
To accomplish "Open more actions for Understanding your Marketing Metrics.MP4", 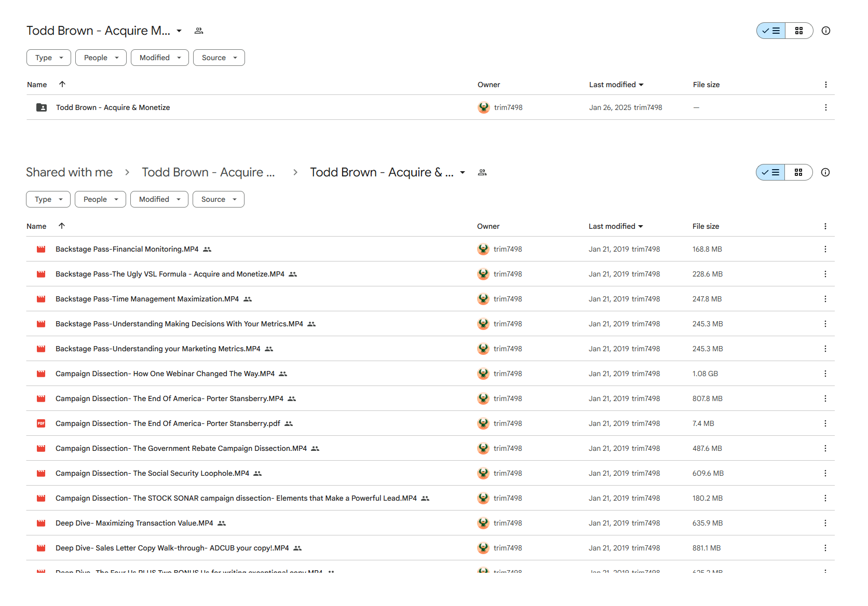I will pos(825,349).
